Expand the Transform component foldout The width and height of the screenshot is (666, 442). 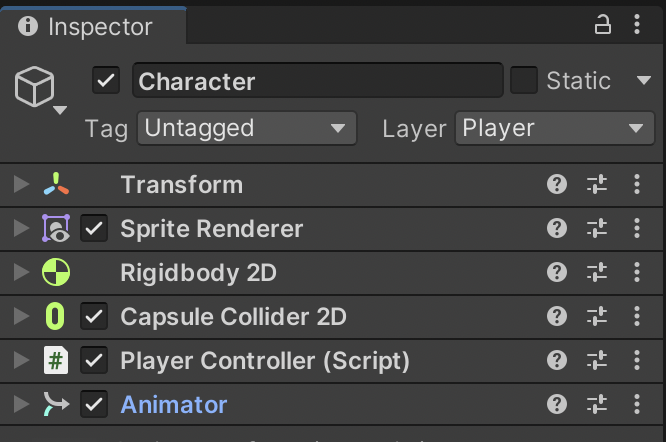coord(18,185)
